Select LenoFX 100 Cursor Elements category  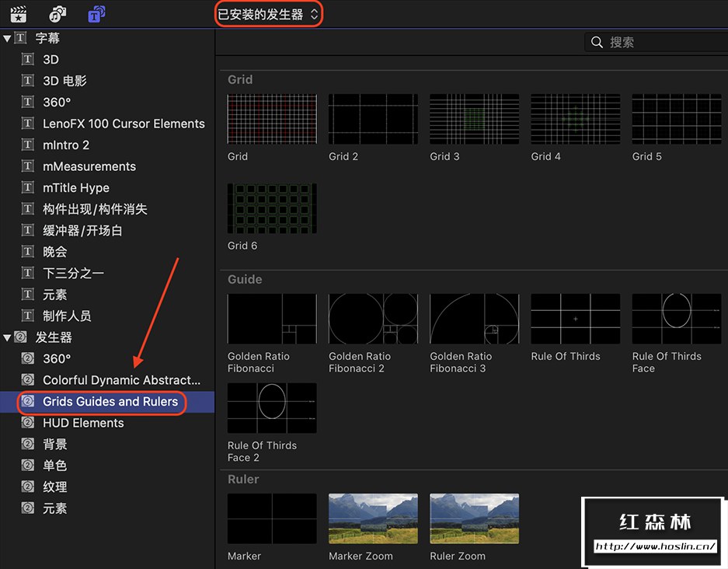[x=124, y=124]
